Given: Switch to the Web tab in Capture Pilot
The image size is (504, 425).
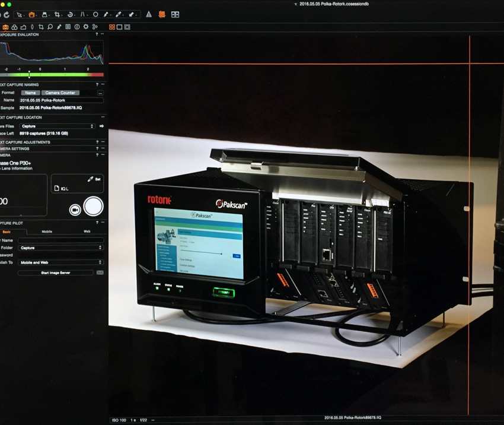Looking at the screenshot, I should (x=87, y=231).
